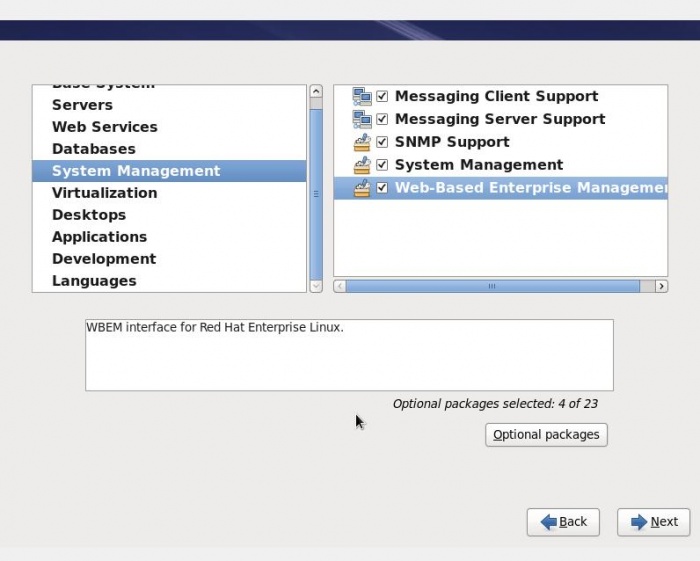Click the package list scroll right arrow

(x=661, y=286)
